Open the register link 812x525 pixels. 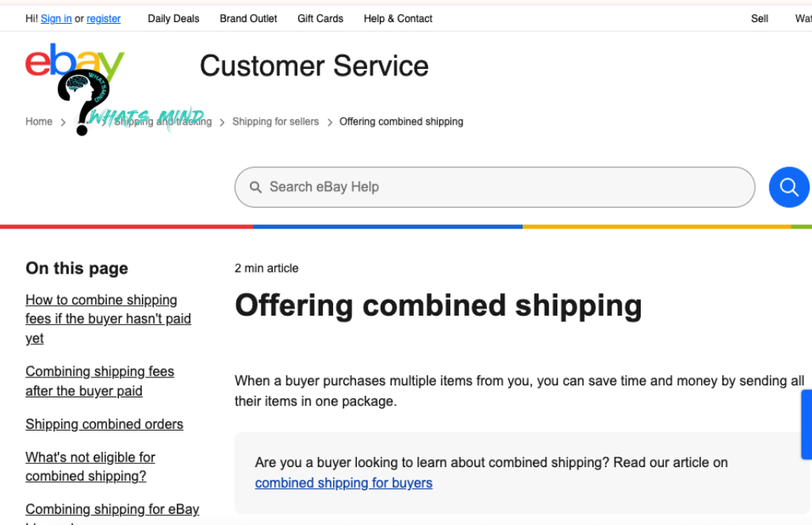[104, 18]
